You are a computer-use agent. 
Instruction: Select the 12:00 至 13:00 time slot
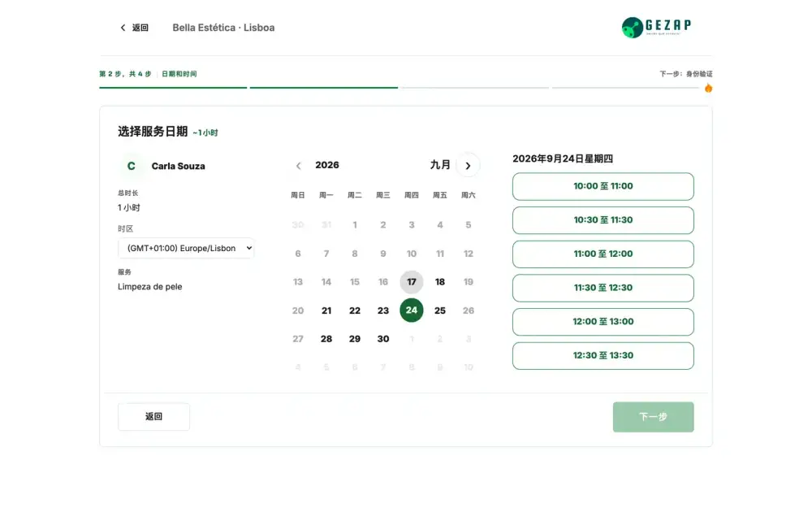(x=603, y=322)
